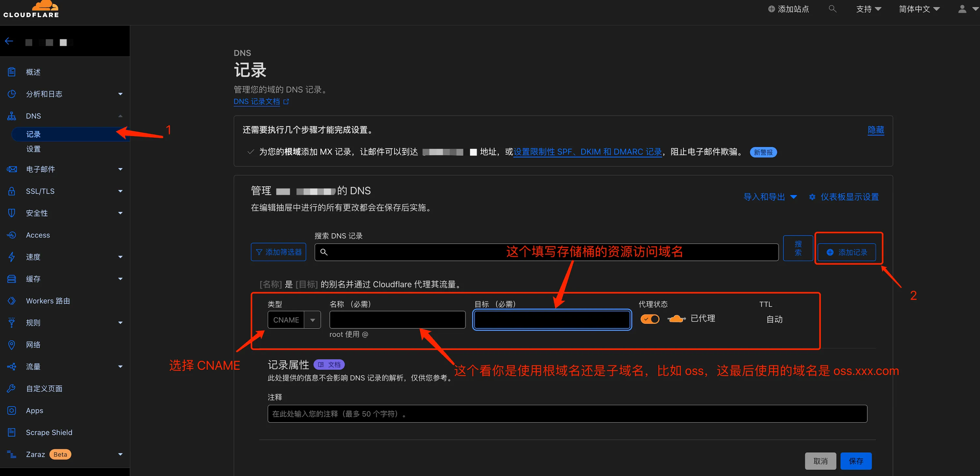
Task: Go back using the sidebar arrow
Action: [x=9, y=41]
